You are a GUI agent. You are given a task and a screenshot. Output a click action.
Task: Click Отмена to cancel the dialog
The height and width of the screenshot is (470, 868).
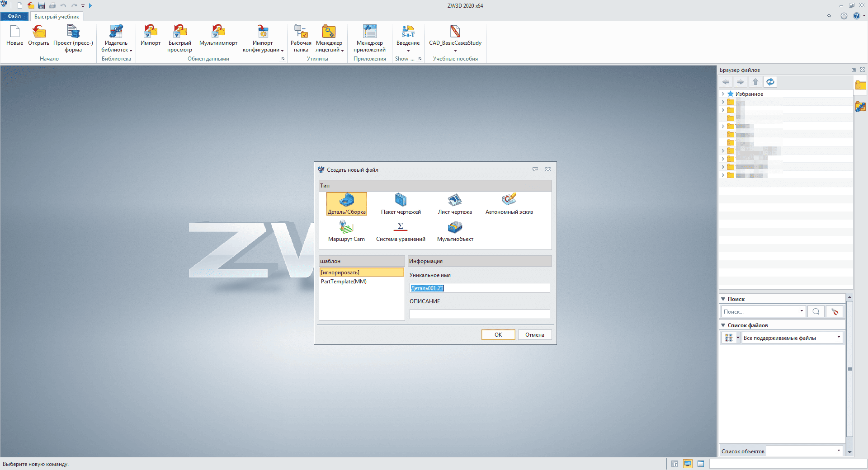pos(535,334)
